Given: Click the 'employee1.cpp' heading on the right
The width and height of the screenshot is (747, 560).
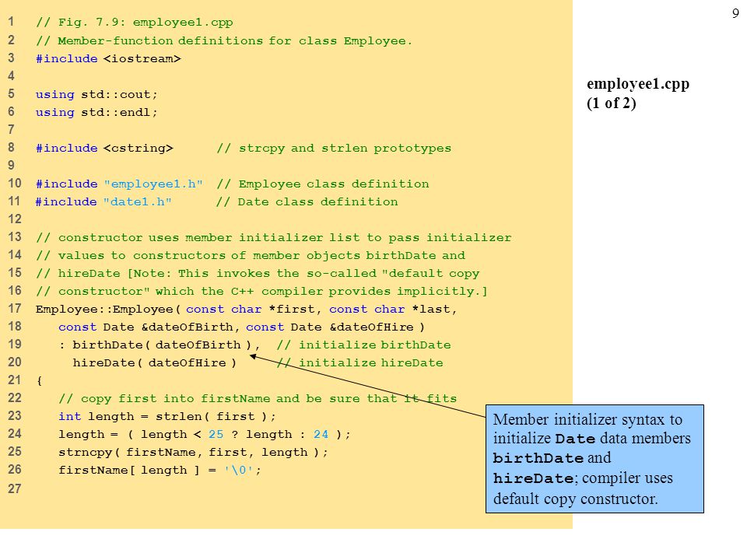Looking at the screenshot, I should point(638,84).
